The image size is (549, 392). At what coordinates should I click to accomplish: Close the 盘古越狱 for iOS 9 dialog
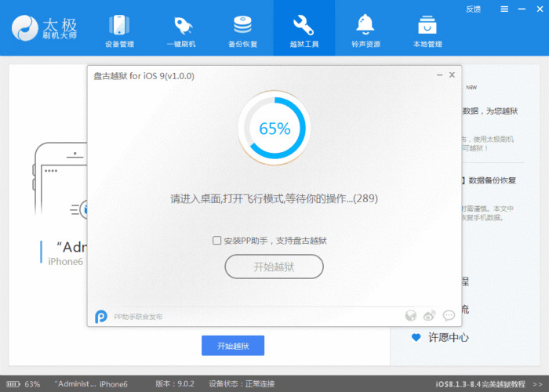[x=452, y=75]
